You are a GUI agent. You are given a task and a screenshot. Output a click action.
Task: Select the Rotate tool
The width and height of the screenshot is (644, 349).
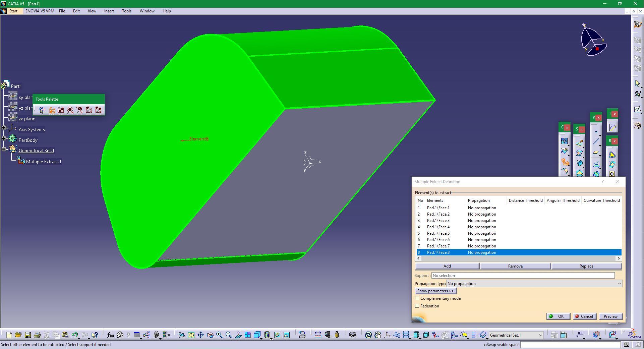(210, 335)
